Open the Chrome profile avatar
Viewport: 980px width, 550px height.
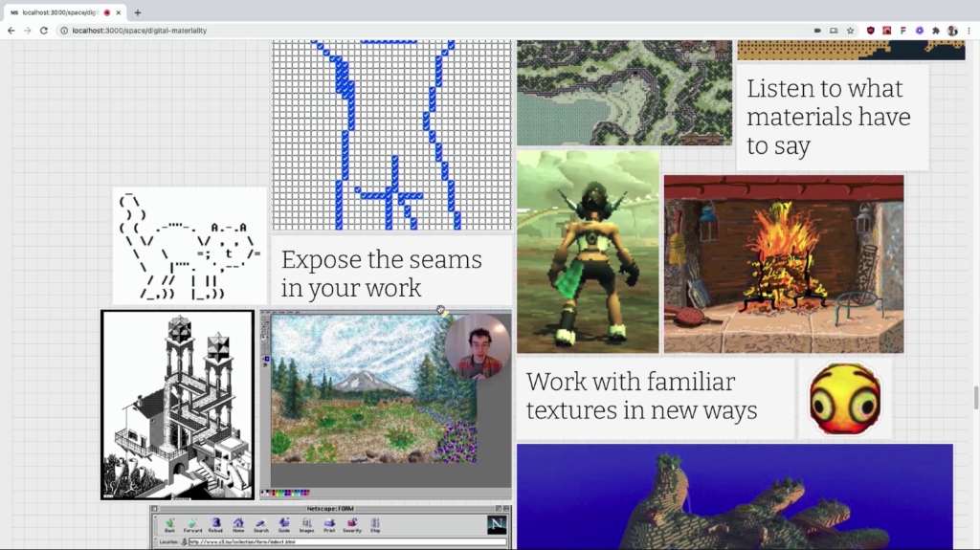click(x=952, y=30)
